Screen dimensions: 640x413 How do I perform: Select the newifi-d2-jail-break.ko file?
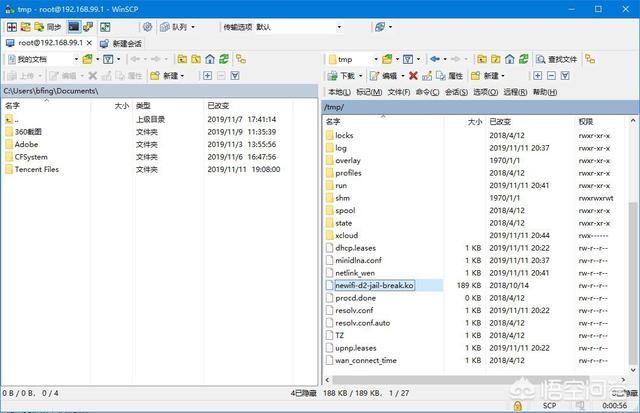point(374,285)
